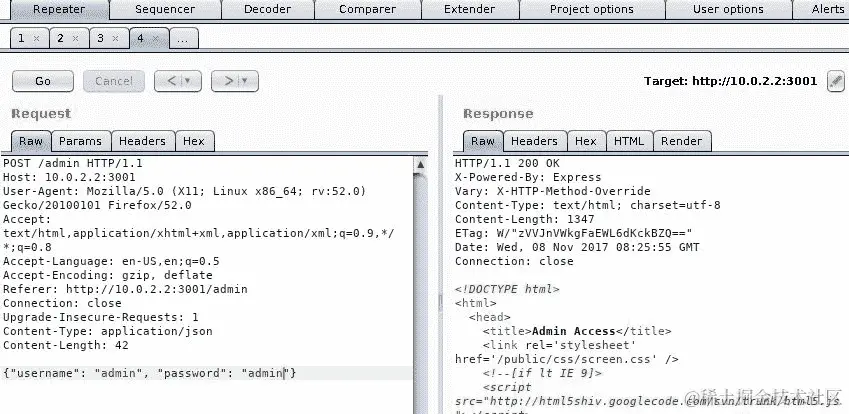Close Repeater tab 3
The width and height of the screenshot is (849, 414).
[x=115, y=38]
